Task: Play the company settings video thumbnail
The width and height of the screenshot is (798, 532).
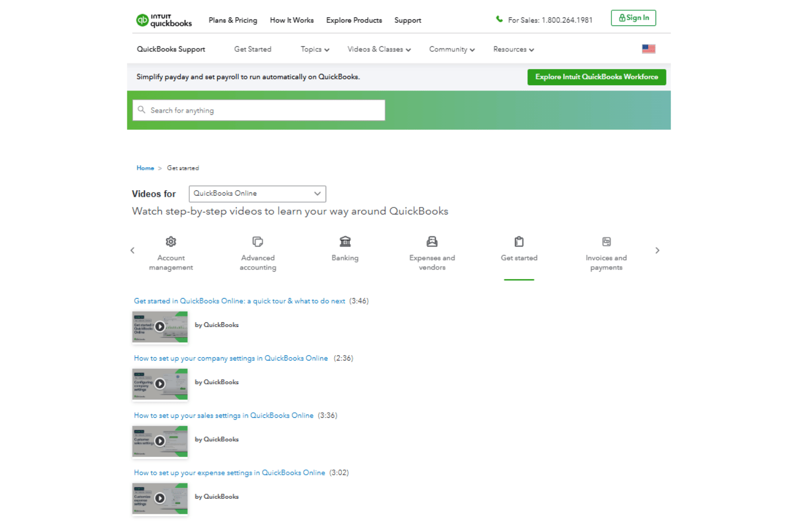Action: pos(160,384)
